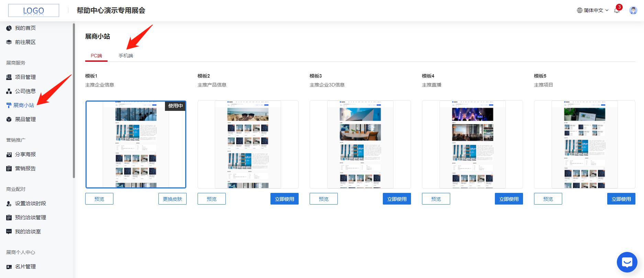Open the user avatar profile icon
The image size is (644, 278).
pyautogui.click(x=633, y=10)
